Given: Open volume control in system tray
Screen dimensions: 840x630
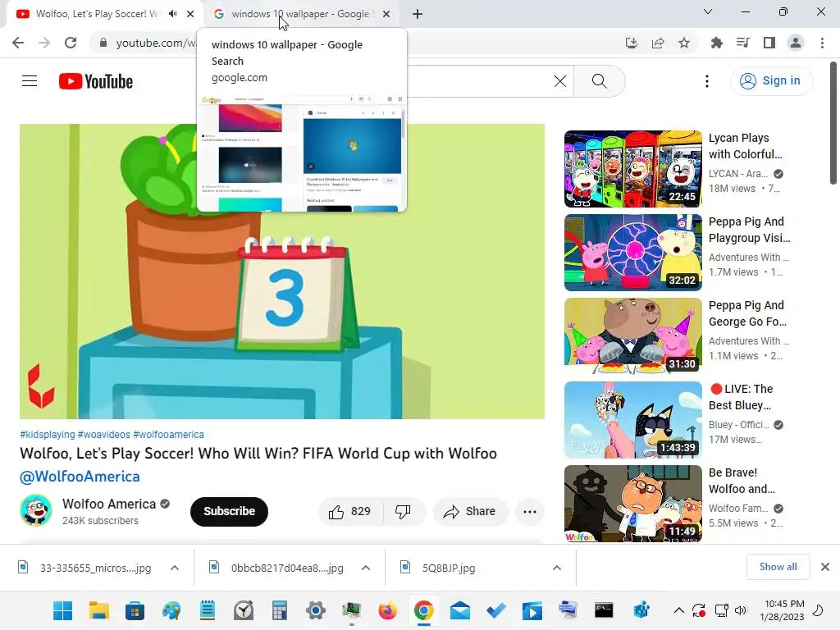Looking at the screenshot, I should tap(741, 610).
